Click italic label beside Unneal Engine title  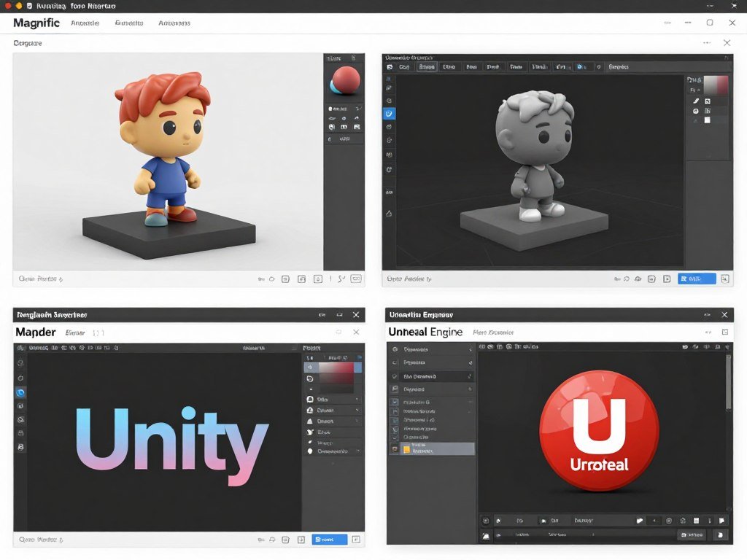pos(493,332)
